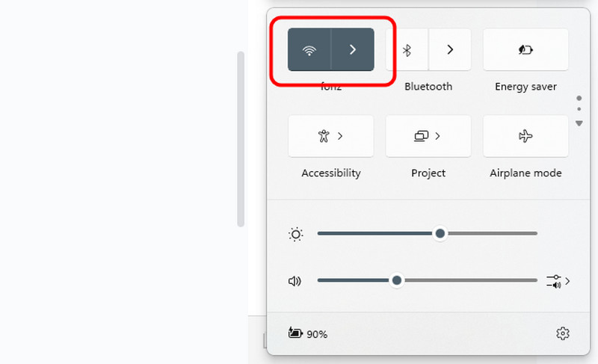598x364 pixels.
Task: Expand Bluetooth devices chevron
Action: (450, 49)
